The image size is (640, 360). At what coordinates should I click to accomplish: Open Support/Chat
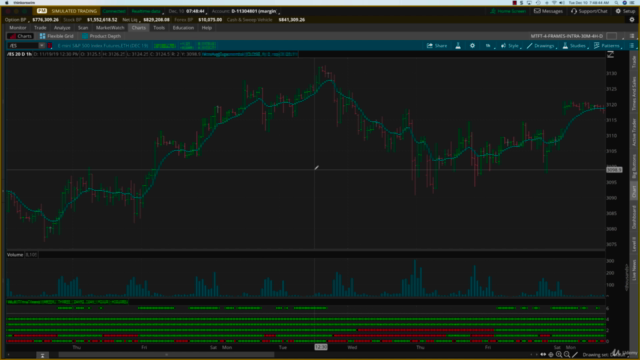tap(589, 11)
